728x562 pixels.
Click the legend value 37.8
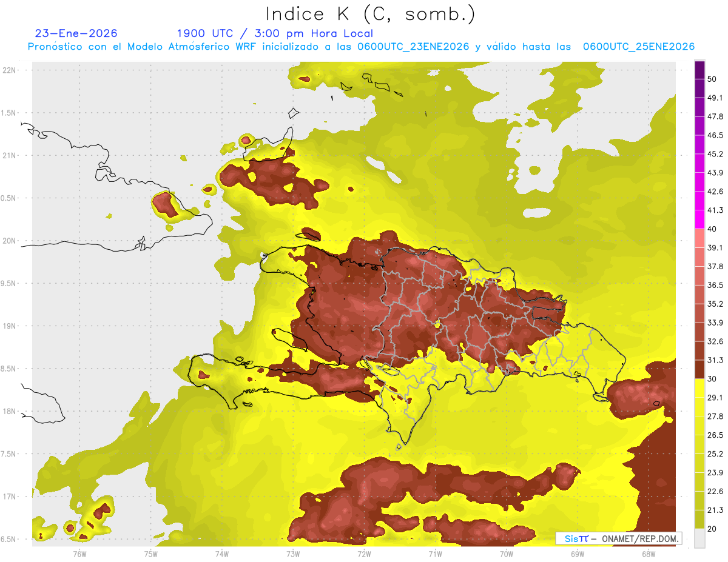click(715, 266)
